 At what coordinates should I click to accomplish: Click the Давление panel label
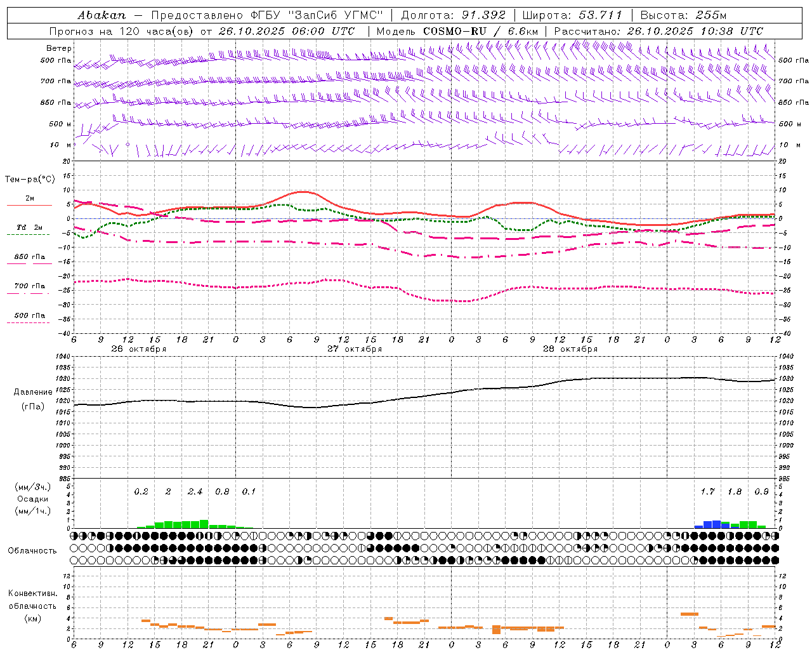pyautogui.click(x=33, y=392)
